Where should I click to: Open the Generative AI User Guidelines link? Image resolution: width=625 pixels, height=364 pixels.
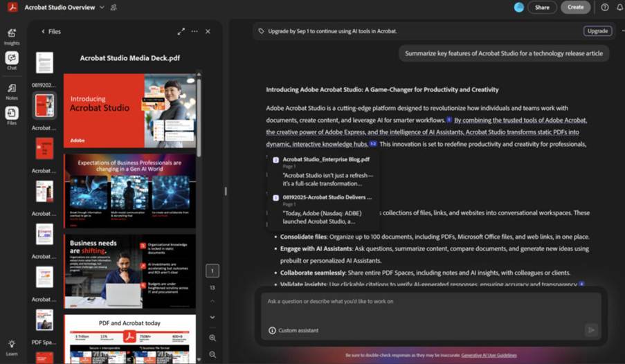[x=489, y=355]
